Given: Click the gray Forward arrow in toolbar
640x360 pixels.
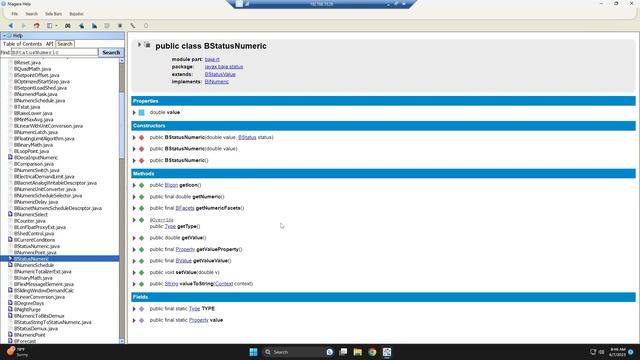Looking at the screenshot, I should pos(23,26).
